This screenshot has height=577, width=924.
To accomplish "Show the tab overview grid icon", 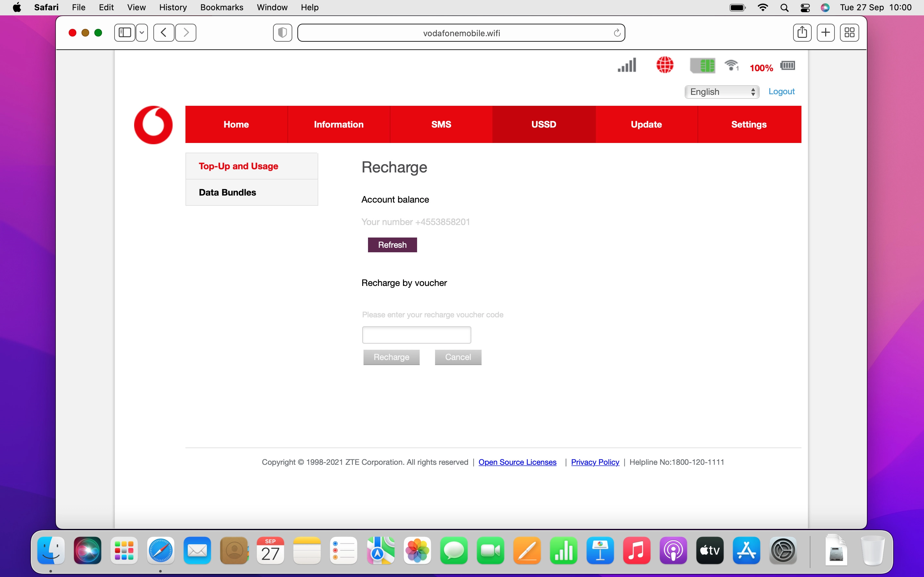I will 849,32.
